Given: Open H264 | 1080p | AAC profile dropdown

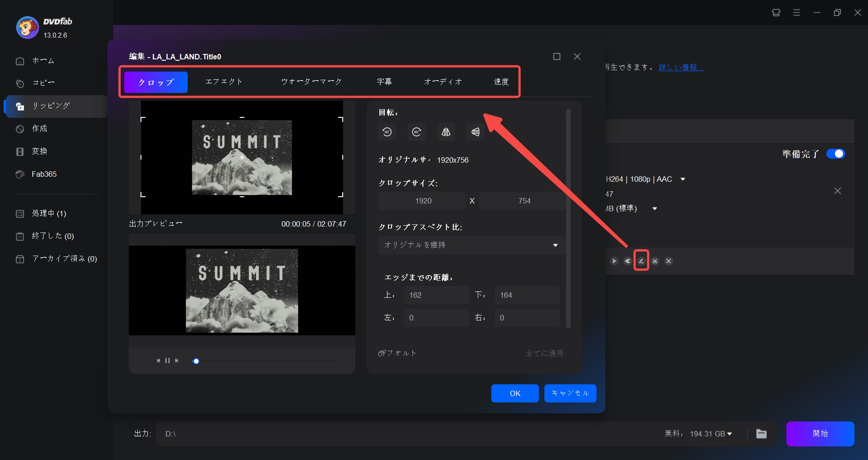Looking at the screenshot, I should (683, 179).
